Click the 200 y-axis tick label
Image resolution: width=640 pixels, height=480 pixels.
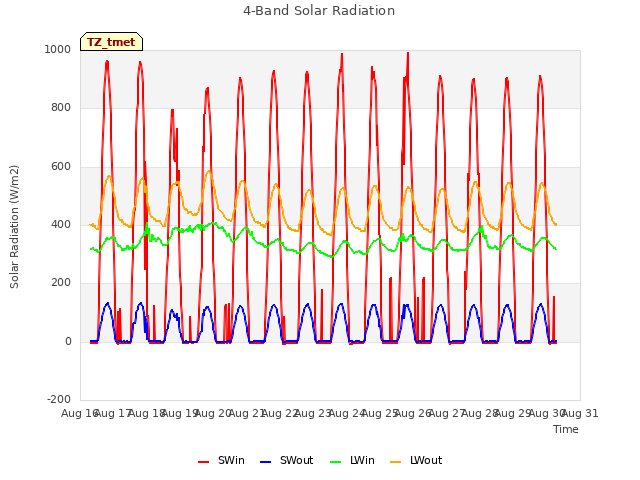pos(61,282)
